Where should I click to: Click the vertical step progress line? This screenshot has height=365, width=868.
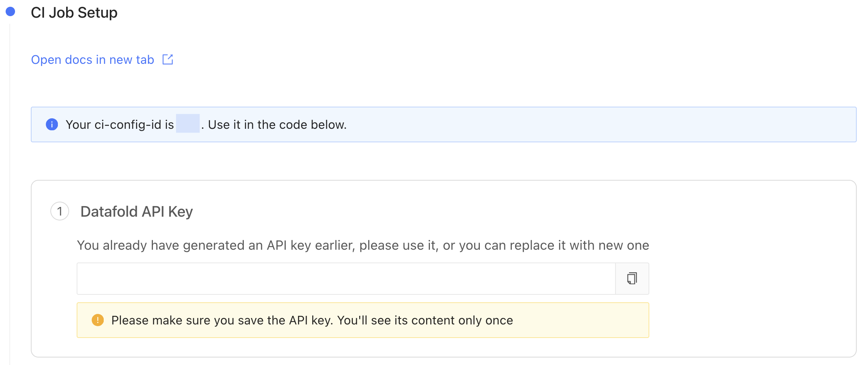[x=10, y=194]
